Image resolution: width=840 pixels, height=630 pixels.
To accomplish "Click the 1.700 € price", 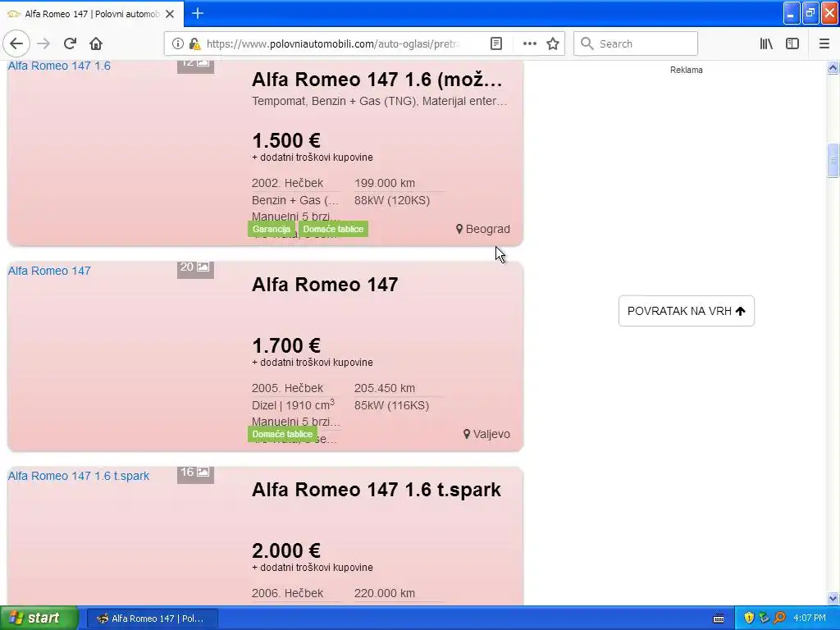I will coord(286,345).
